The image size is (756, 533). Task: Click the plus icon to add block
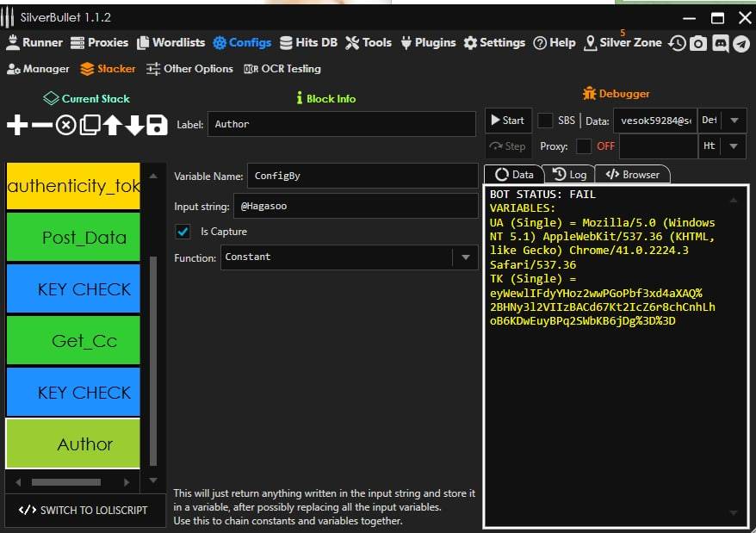point(17,126)
